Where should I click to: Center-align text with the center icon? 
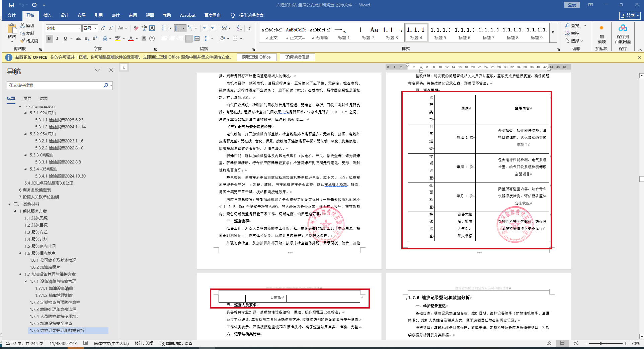click(173, 38)
